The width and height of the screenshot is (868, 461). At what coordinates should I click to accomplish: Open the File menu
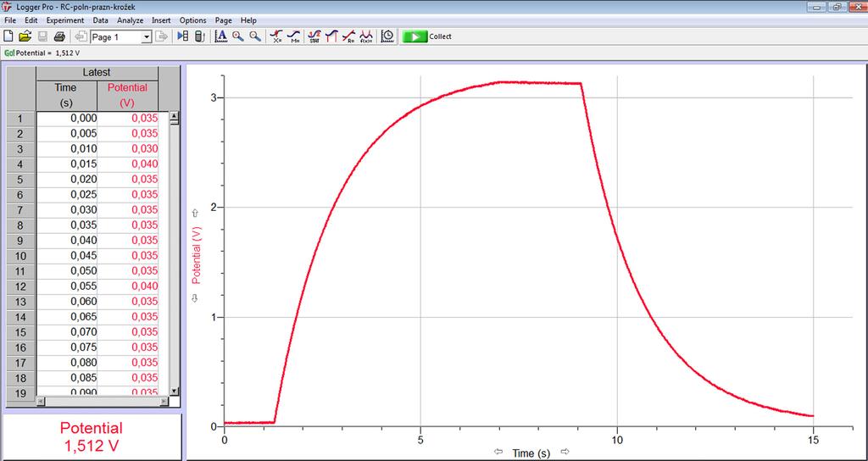10,20
